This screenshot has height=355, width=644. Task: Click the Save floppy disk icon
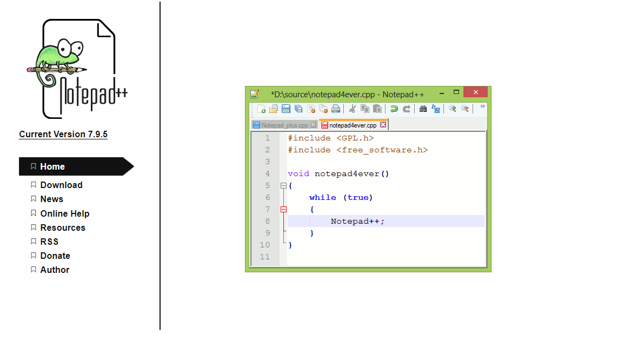(286, 109)
